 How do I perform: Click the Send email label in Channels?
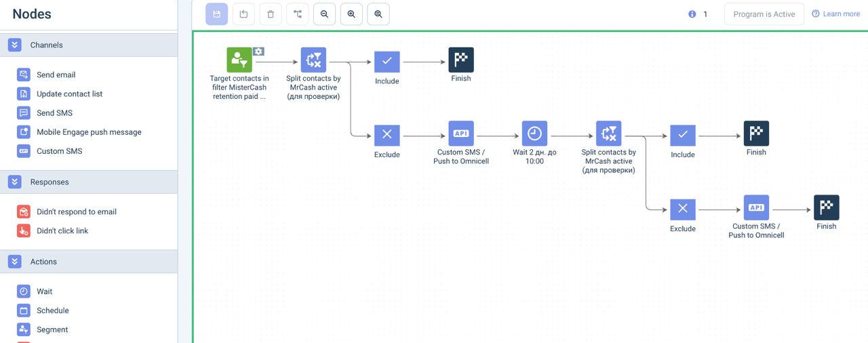[x=56, y=75]
